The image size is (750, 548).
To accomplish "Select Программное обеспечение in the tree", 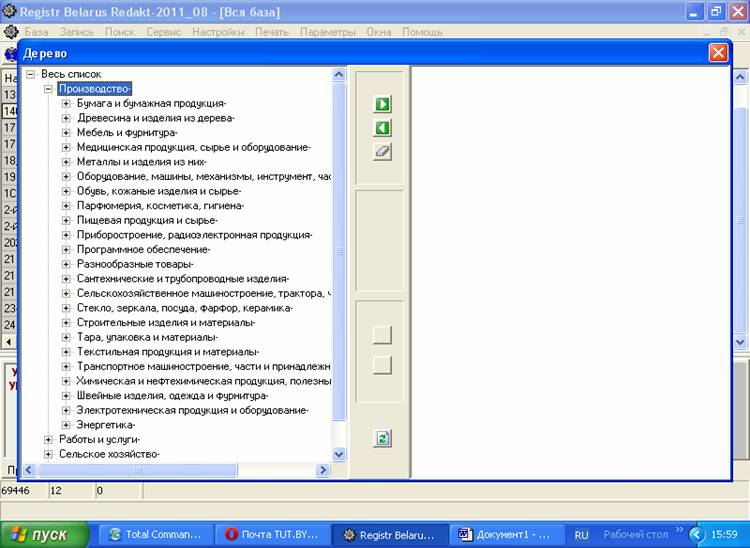I will click(x=143, y=250).
